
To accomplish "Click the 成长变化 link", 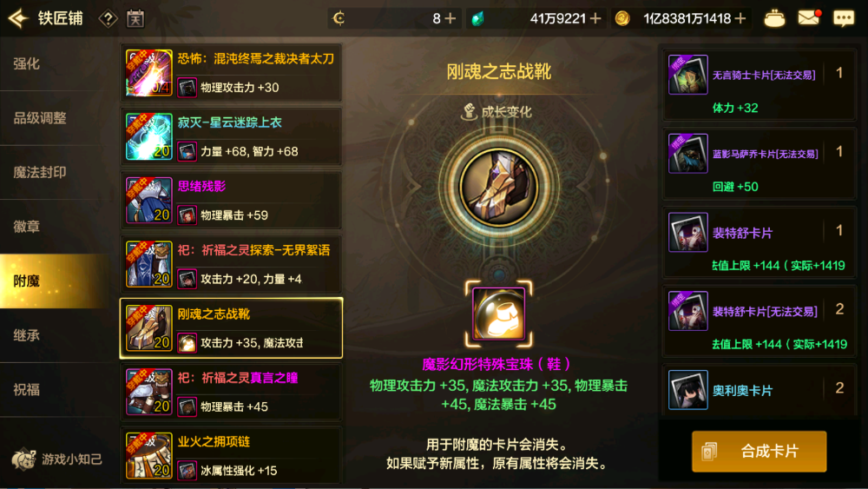I will [x=496, y=111].
